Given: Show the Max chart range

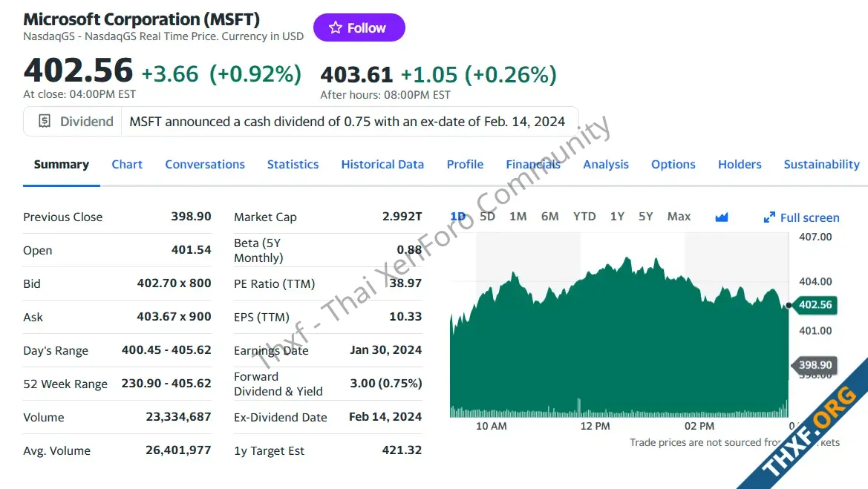Looking at the screenshot, I should point(679,217).
